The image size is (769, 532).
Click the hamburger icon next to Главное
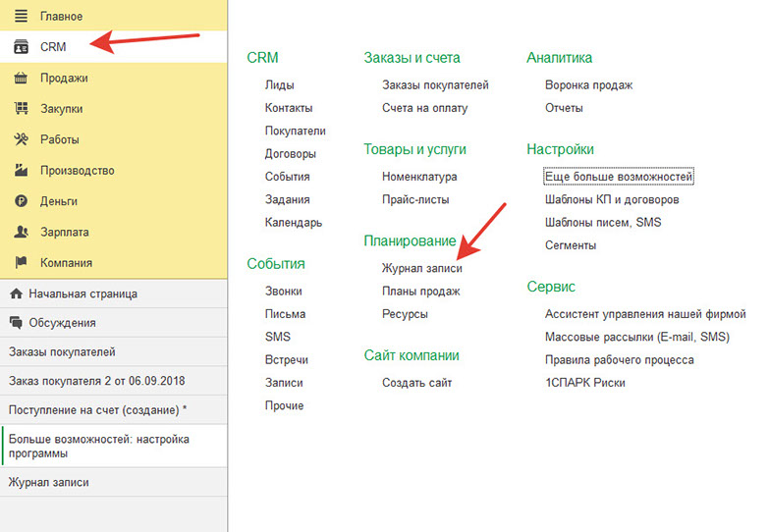(x=21, y=16)
